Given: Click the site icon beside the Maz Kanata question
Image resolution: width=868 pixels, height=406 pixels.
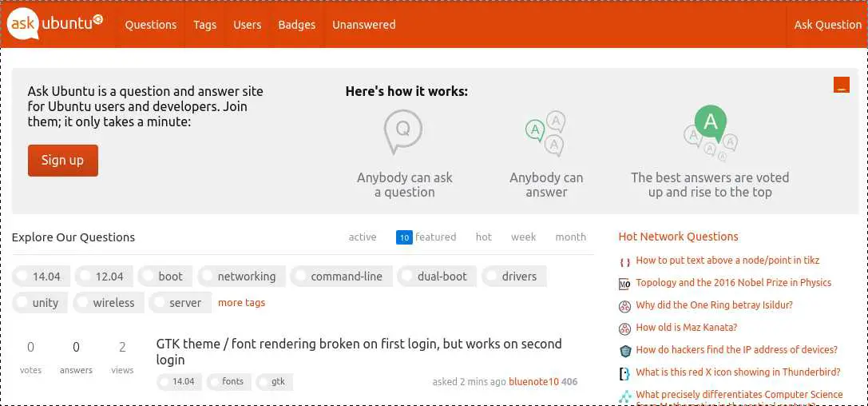Looking at the screenshot, I should click(x=624, y=329).
